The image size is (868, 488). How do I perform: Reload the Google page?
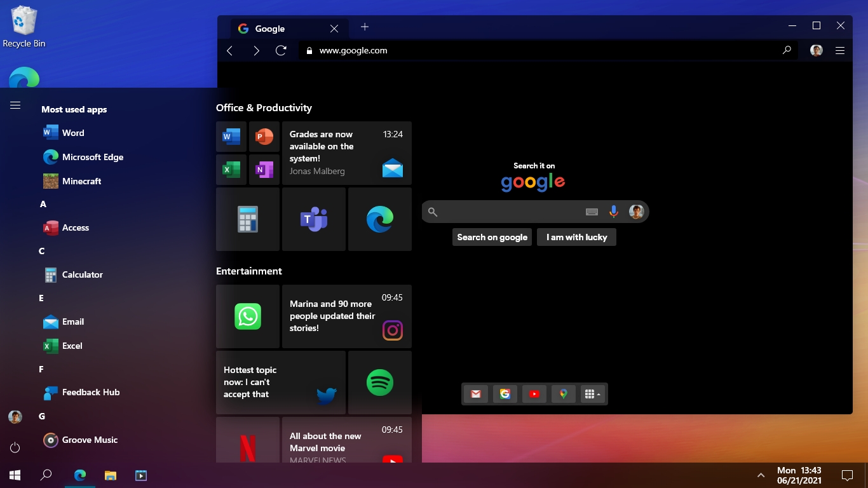click(x=281, y=50)
